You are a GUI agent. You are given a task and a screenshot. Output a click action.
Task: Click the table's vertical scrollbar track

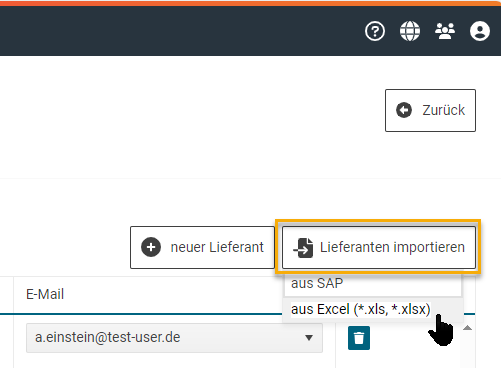468,350
